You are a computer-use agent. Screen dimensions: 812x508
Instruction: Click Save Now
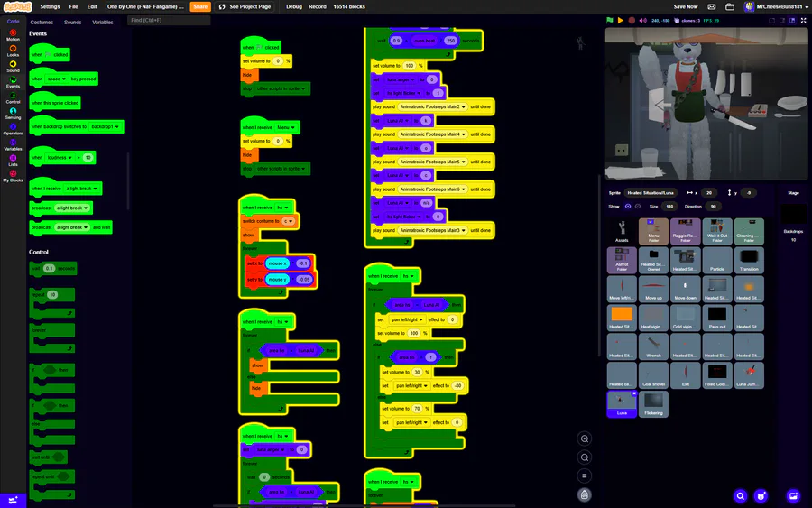coord(686,6)
